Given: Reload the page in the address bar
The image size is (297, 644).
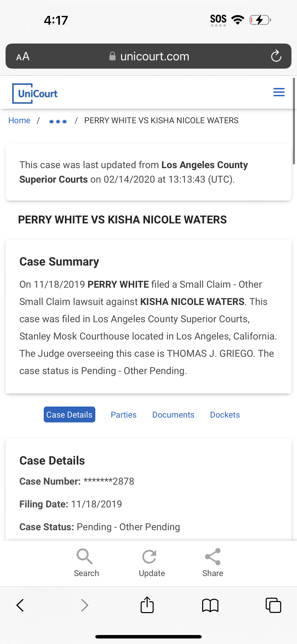Looking at the screenshot, I should tap(276, 56).
